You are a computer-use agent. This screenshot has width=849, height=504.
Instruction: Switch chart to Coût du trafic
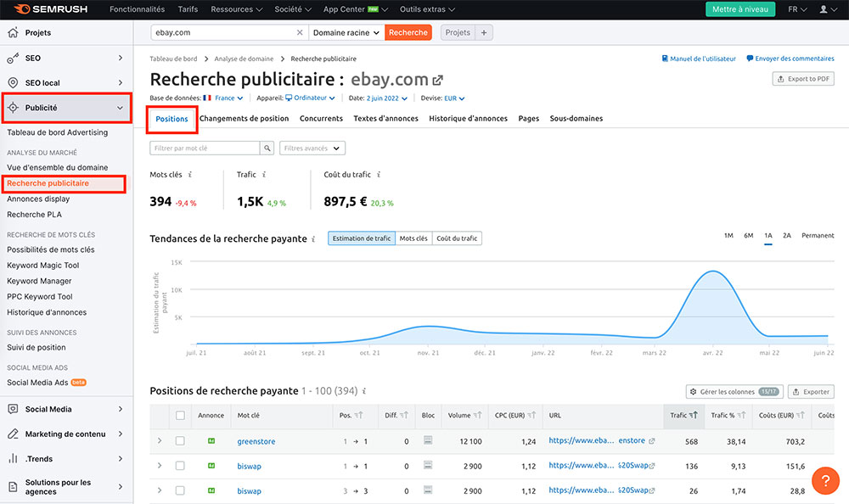pyautogui.click(x=457, y=238)
